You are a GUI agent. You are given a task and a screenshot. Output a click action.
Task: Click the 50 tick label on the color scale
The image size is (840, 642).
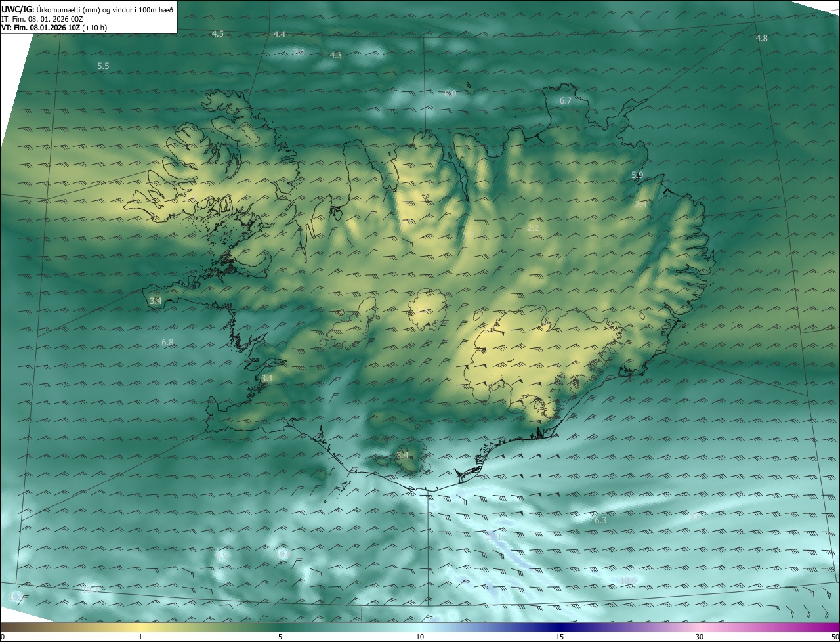[835, 637]
